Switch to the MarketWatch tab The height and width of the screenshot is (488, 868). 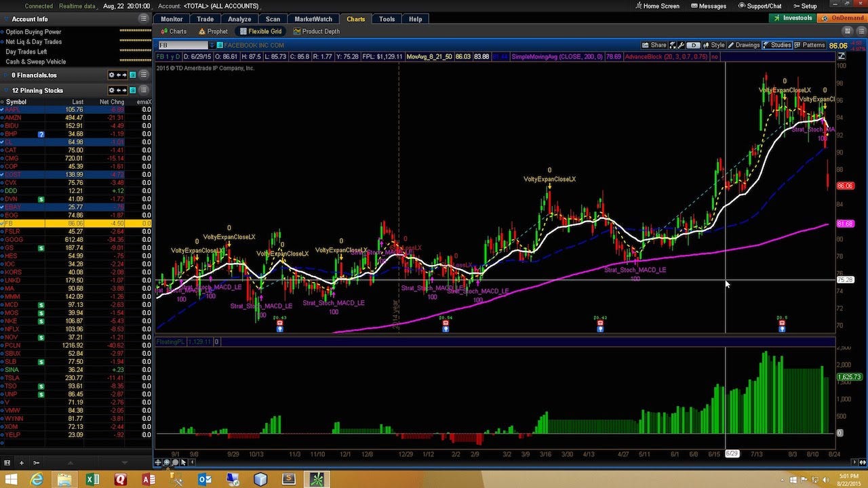(x=313, y=19)
